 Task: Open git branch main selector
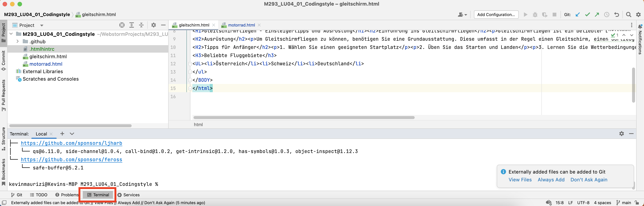coord(624,202)
